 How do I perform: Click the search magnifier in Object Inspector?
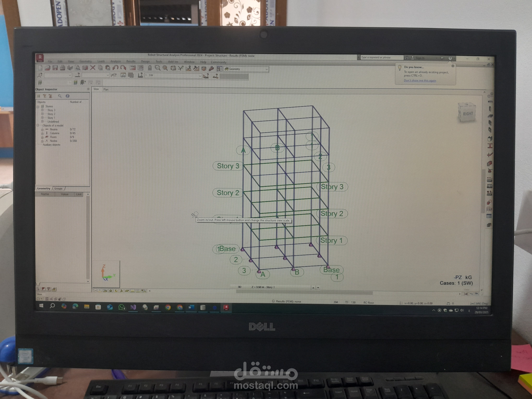60,96
